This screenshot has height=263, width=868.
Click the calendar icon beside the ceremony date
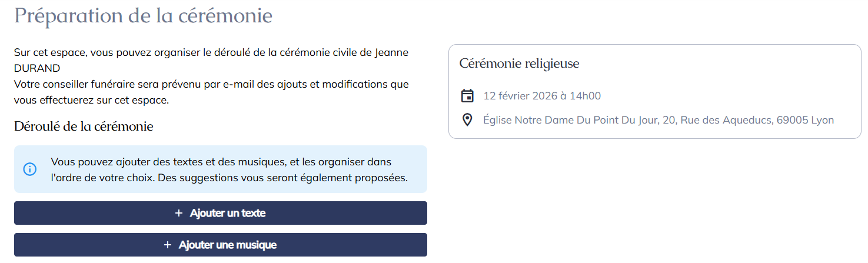(x=467, y=96)
